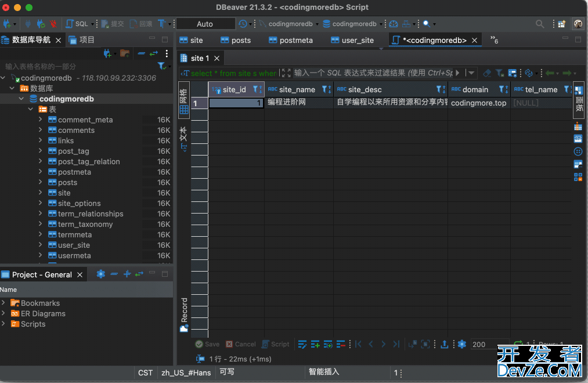Click the export data upload icon
Viewport: 588px width, 383px height.
(445, 344)
